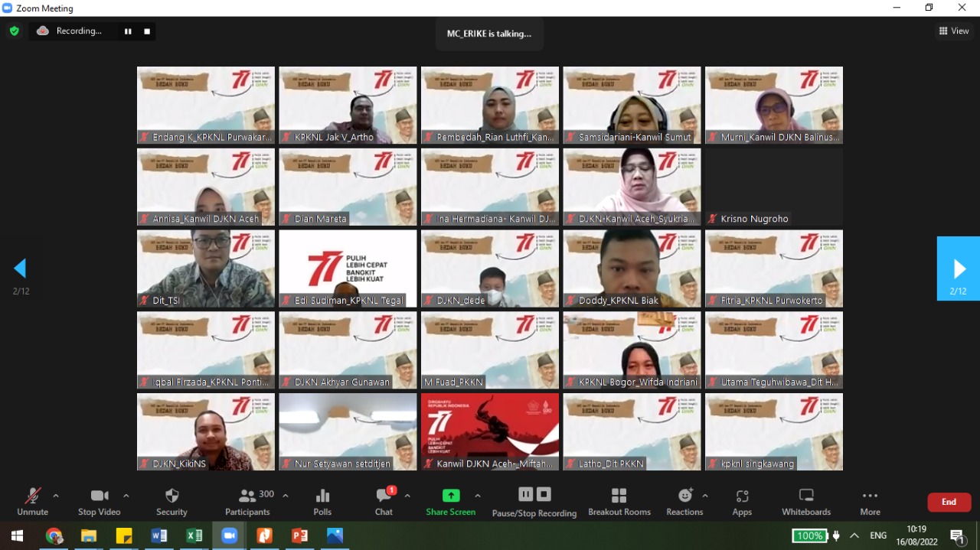Open the View layout menu

click(x=954, y=31)
